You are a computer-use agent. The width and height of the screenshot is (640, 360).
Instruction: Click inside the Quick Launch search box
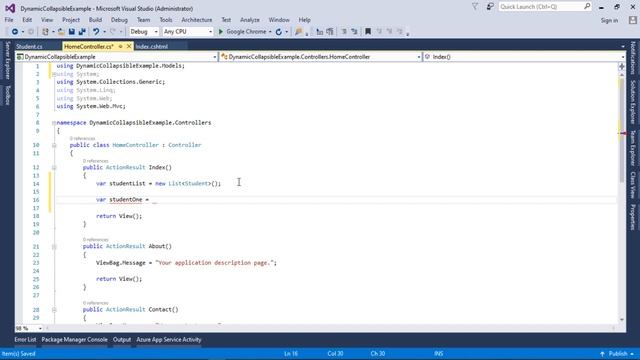coord(545,7)
